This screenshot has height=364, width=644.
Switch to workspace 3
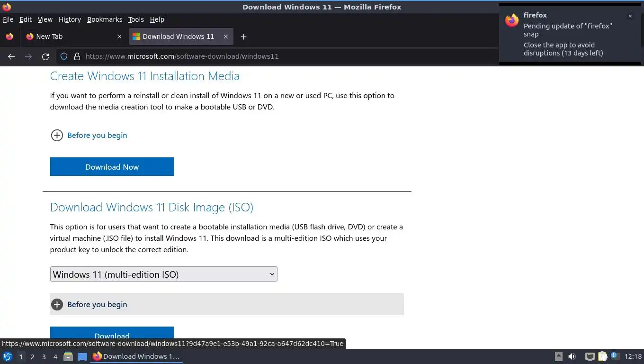pyautogui.click(x=44, y=357)
